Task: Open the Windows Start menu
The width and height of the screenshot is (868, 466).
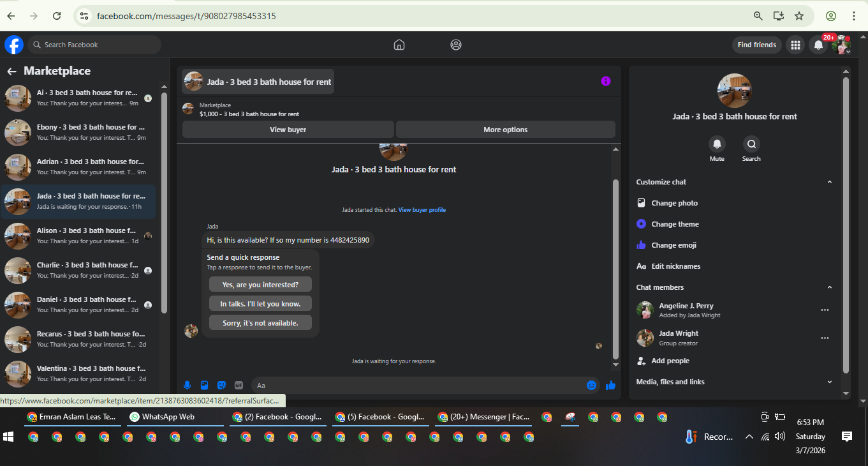Action: point(8,437)
